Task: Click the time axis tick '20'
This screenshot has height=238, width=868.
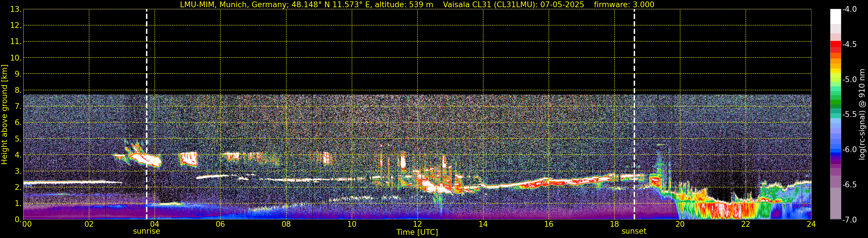Action: (680, 224)
